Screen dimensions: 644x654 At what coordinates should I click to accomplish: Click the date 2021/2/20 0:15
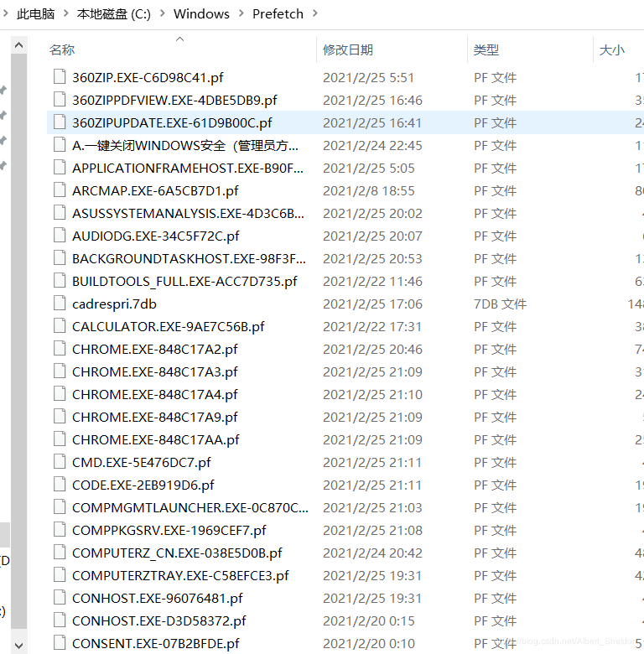(369, 621)
